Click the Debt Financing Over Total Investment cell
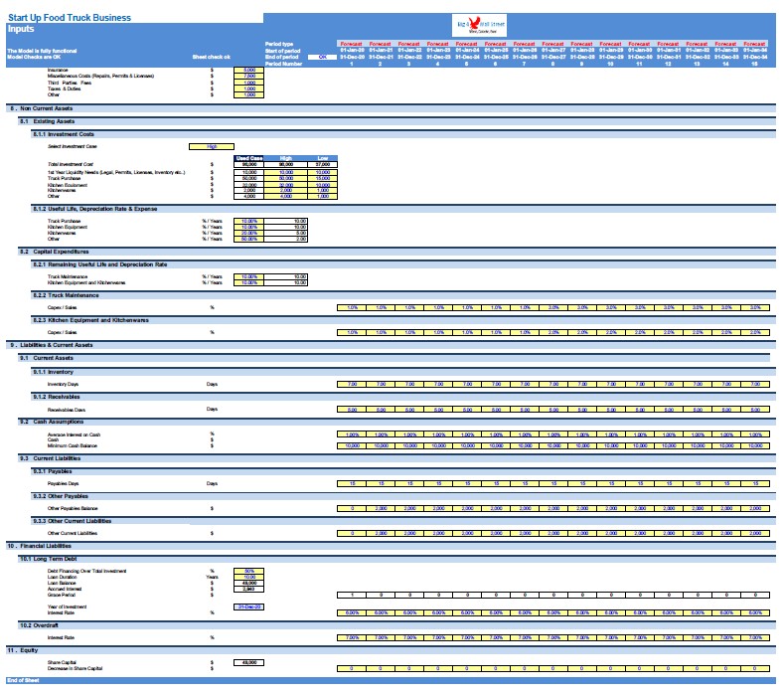Viewport: 784px width, 693px height. click(x=248, y=570)
